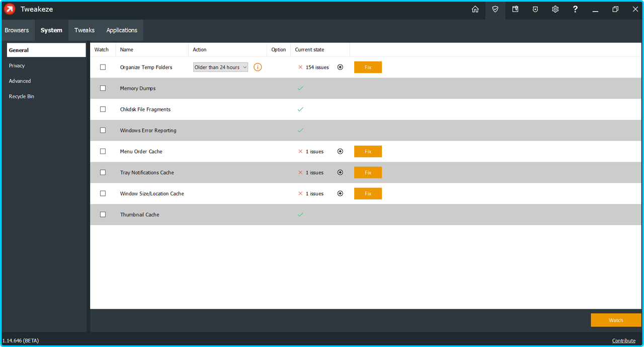Open the guard badge icon
Screen dimensions: 644x347
(535, 9)
